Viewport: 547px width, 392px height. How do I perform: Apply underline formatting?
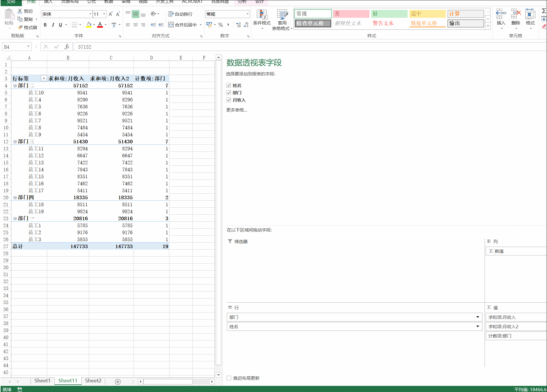pos(60,25)
